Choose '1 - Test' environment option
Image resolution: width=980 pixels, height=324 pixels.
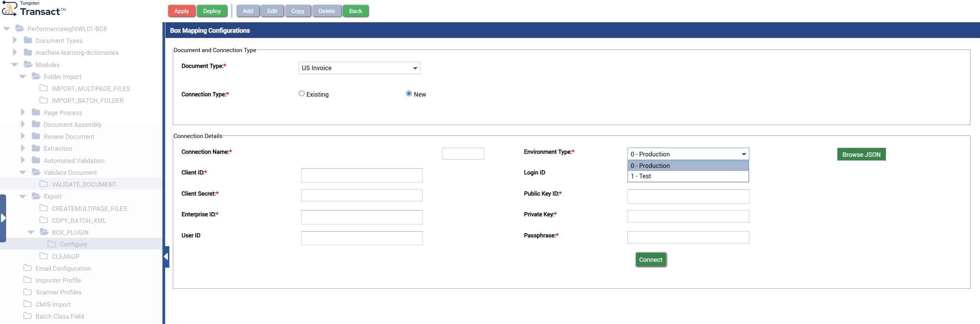(x=688, y=176)
